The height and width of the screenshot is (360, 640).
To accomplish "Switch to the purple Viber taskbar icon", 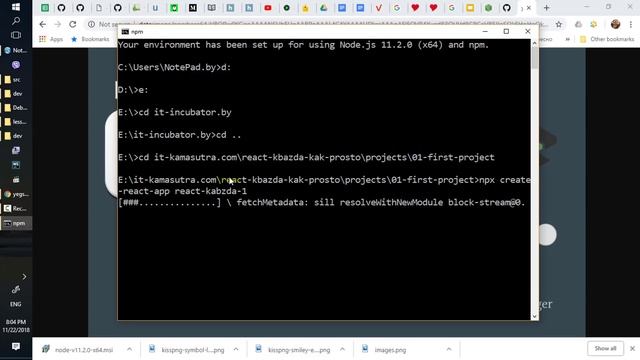I will (x=16, y=64).
